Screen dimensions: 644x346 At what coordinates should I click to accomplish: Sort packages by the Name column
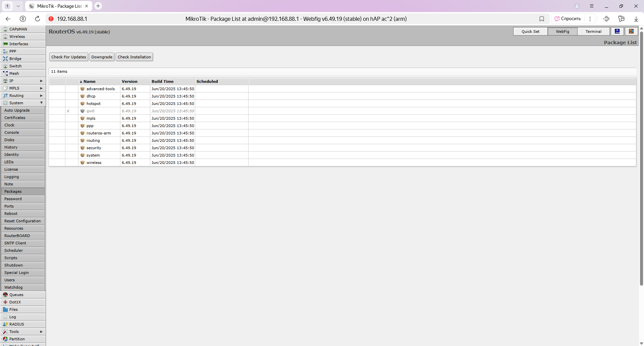[99, 81]
